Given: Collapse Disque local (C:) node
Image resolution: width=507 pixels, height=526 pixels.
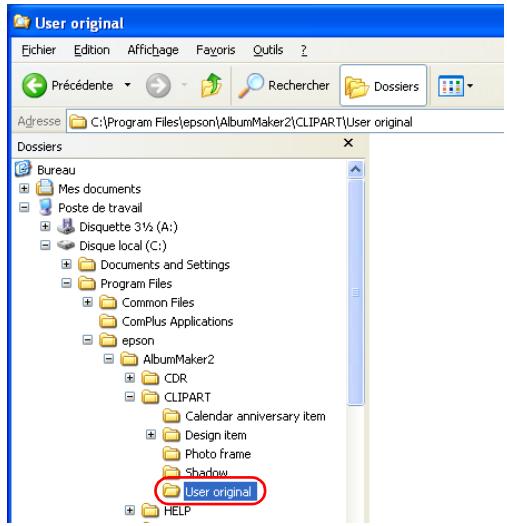Looking at the screenshot, I should click(45, 246).
